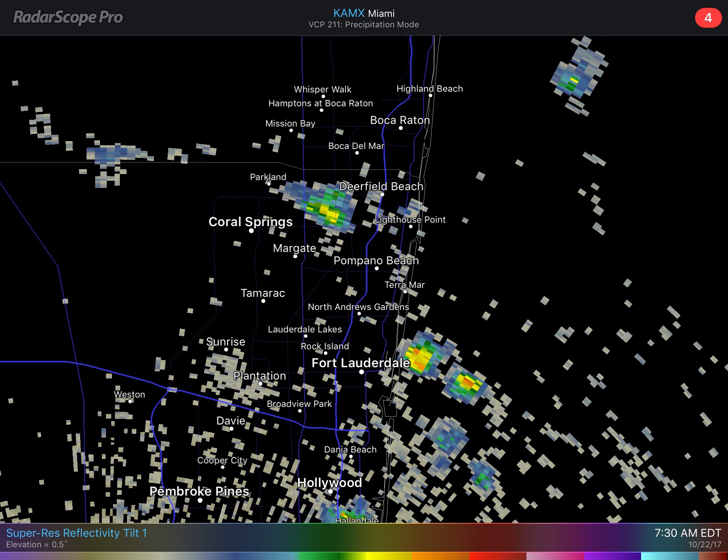Click the Pompano Beach map label
728x560 pixels.
pyautogui.click(x=376, y=260)
